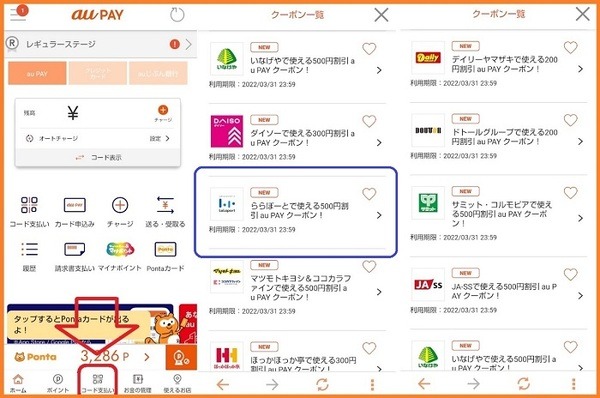Open the JA-SS logo thumbnail
The width and height of the screenshot is (600, 398).
click(428, 284)
